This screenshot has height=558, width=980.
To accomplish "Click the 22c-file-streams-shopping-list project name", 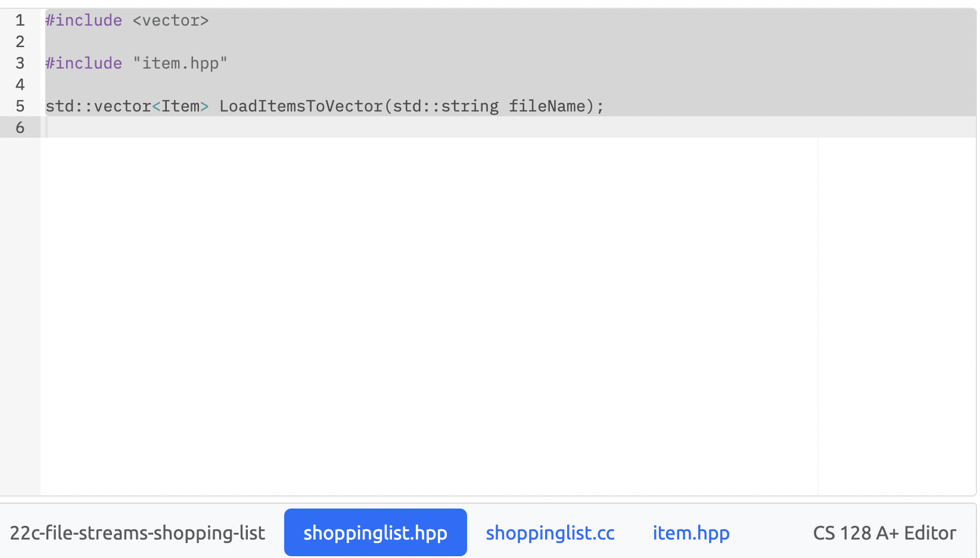I will [x=138, y=532].
